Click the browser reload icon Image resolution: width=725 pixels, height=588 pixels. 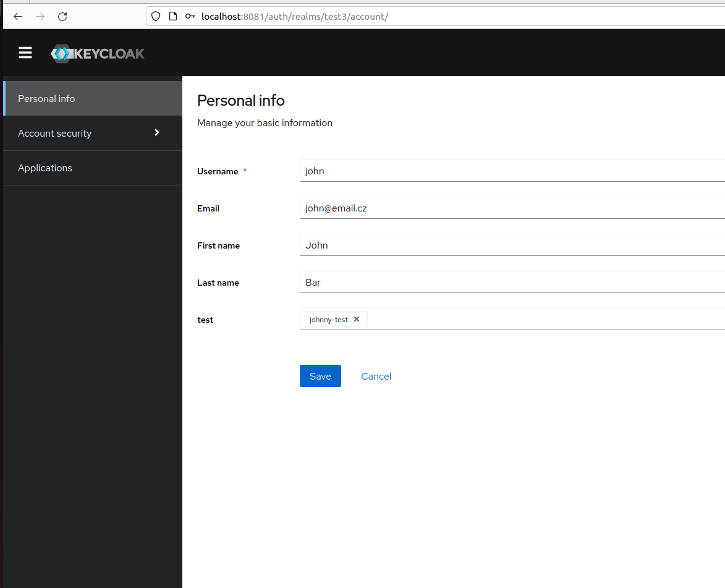click(62, 17)
